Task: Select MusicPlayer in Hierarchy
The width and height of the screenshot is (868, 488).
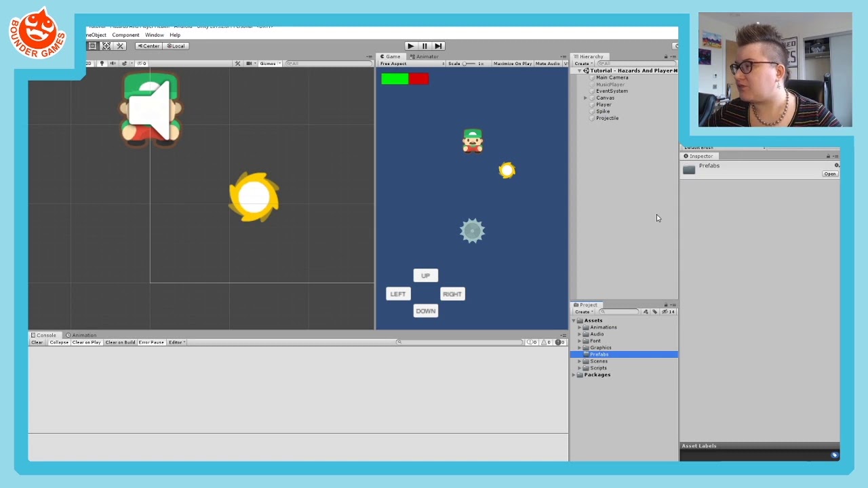Action: pyautogui.click(x=610, y=84)
